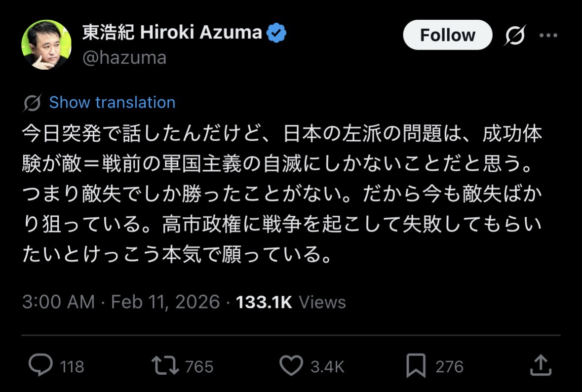Like the post with the heart icon

point(291,366)
